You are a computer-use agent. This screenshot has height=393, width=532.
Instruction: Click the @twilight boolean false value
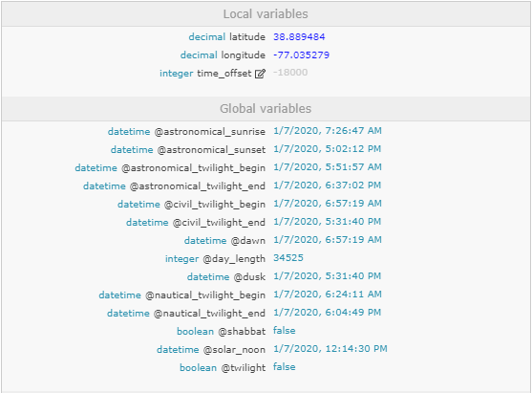coord(285,367)
